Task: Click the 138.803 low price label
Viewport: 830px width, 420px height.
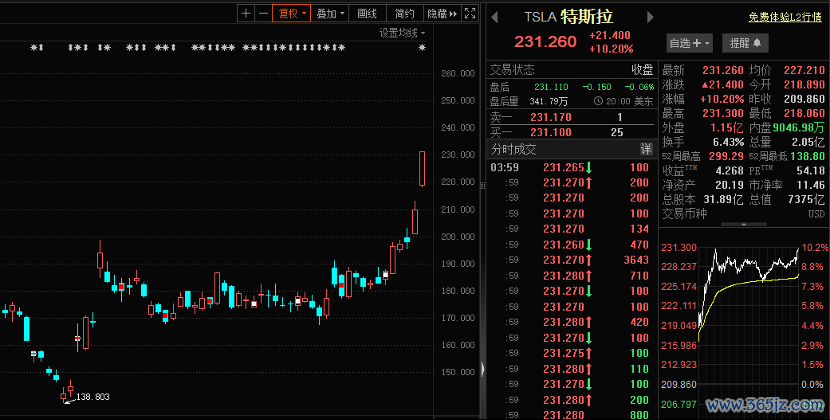Action: pyautogui.click(x=93, y=397)
